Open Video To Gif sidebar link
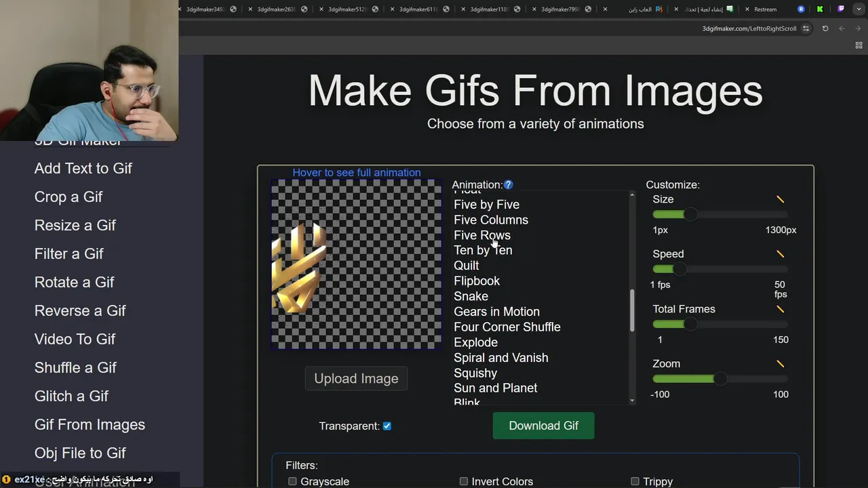The height and width of the screenshot is (488, 868). (x=75, y=339)
